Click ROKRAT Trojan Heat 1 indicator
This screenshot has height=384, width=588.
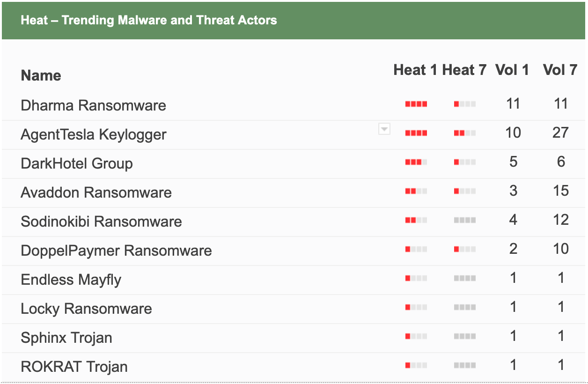(416, 365)
